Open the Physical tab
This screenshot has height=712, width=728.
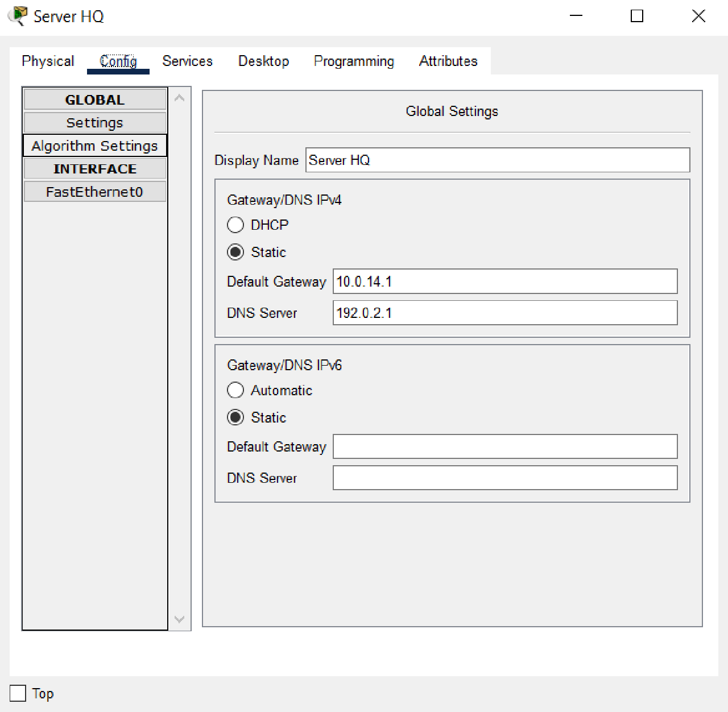tap(48, 61)
